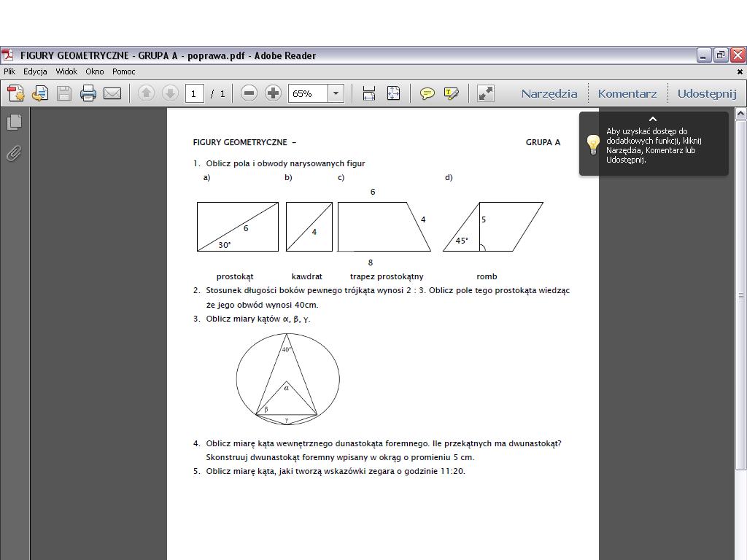
Task: Click the vertical scrollbar thumb
Action: pos(741,295)
